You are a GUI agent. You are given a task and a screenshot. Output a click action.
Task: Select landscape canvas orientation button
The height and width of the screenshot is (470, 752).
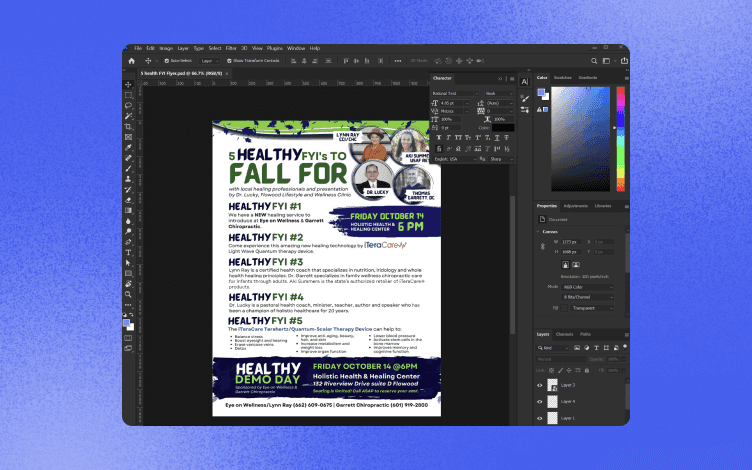(576, 265)
